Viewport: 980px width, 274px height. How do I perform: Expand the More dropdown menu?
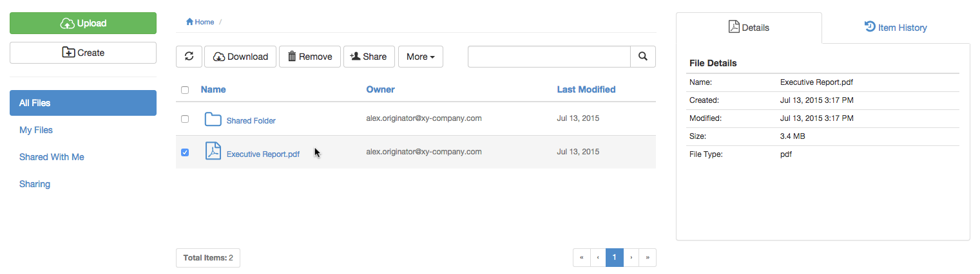420,57
